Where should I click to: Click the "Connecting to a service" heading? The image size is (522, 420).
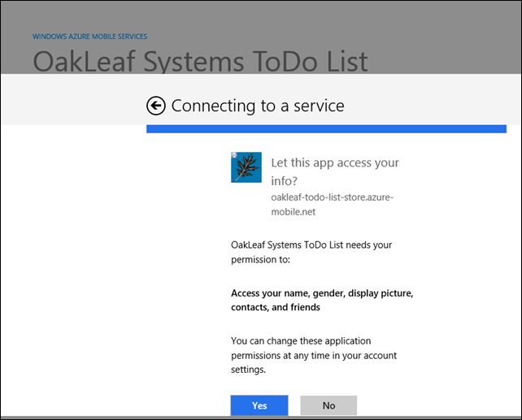point(258,106)
